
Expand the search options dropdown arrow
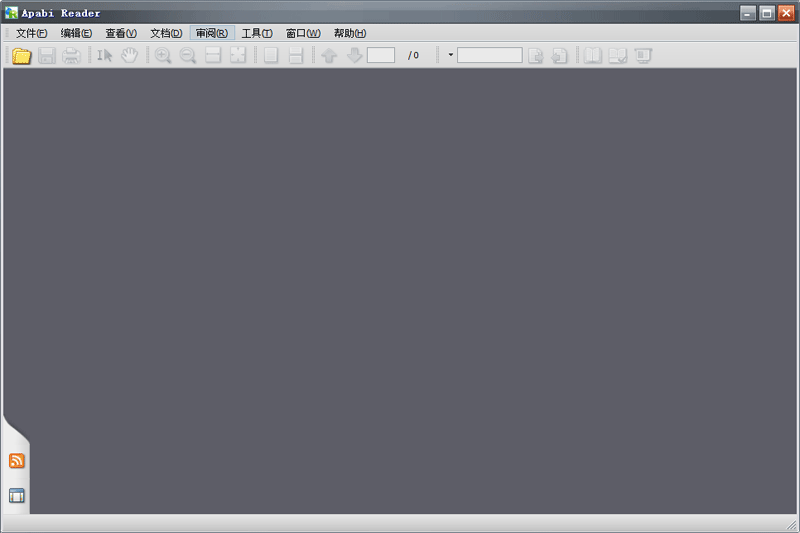click(450, 56)
